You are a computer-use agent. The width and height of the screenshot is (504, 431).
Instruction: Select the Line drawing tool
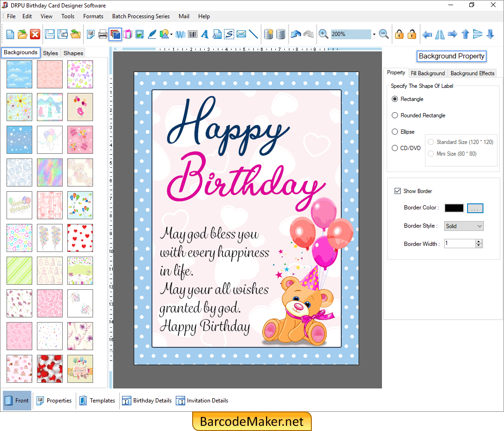point(253,34)
